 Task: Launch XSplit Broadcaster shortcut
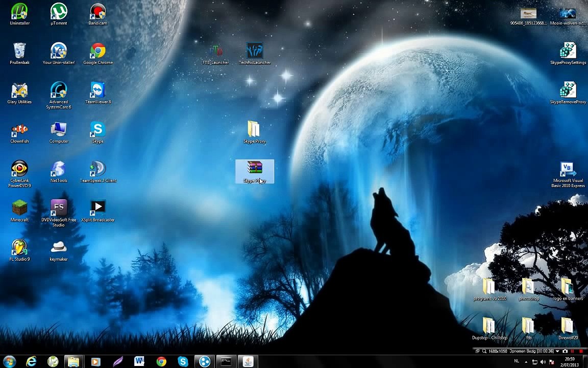98,211
